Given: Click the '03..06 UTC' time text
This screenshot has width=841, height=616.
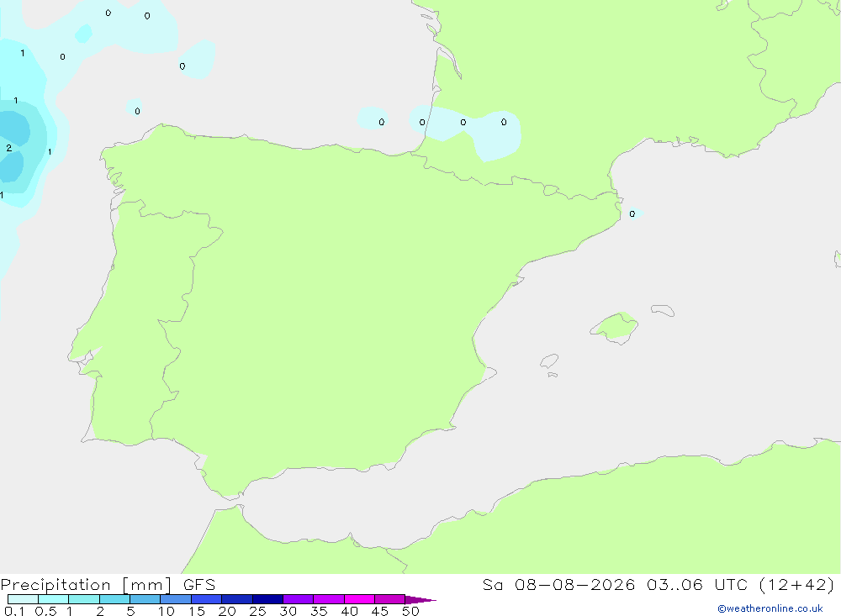Looking at the screenshot, I should click(x=696, y=584).
